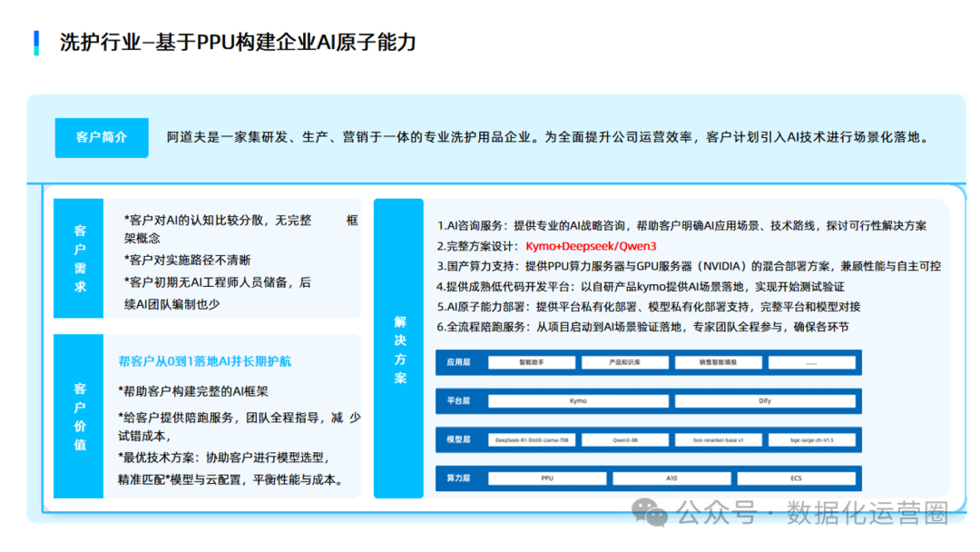Click the blue accent bar beside the title
Screen dimensions: 980x552
[34, 40]
